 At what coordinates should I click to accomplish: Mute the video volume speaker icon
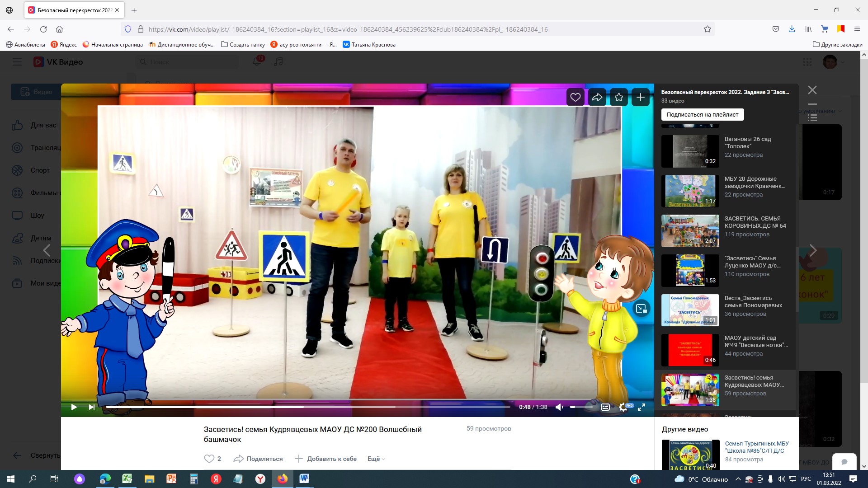(559, 407)
